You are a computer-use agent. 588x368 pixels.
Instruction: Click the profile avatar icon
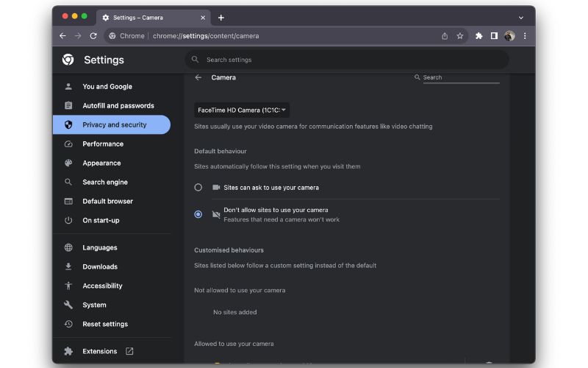pyautogui.click(x=509, y=35)
